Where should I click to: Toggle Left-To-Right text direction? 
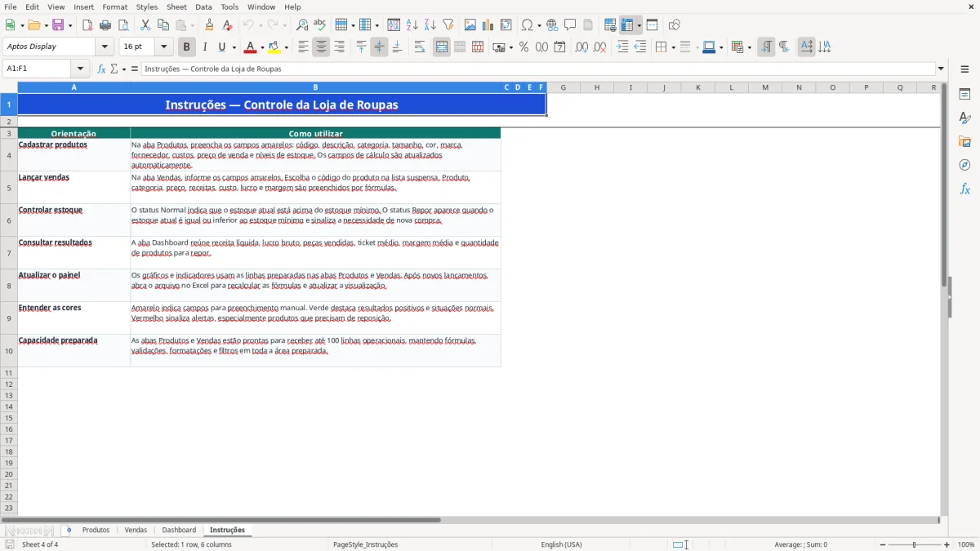click(766, 47)
